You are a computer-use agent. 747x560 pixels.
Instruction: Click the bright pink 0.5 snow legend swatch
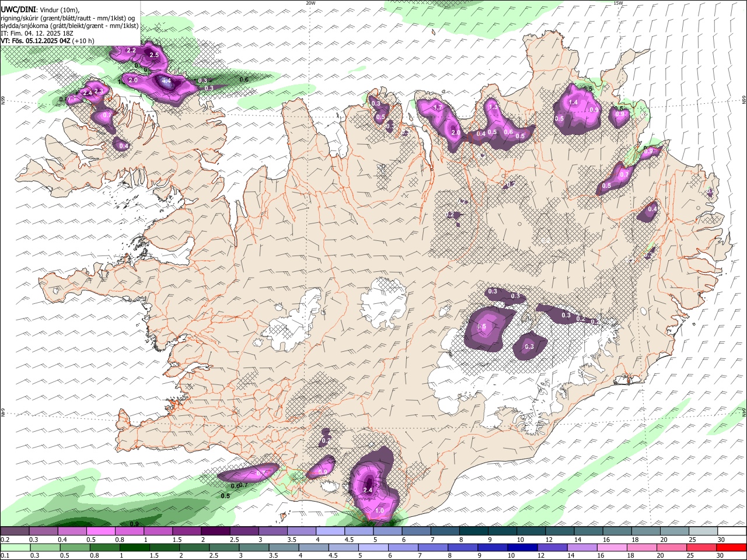pos(100,531)
